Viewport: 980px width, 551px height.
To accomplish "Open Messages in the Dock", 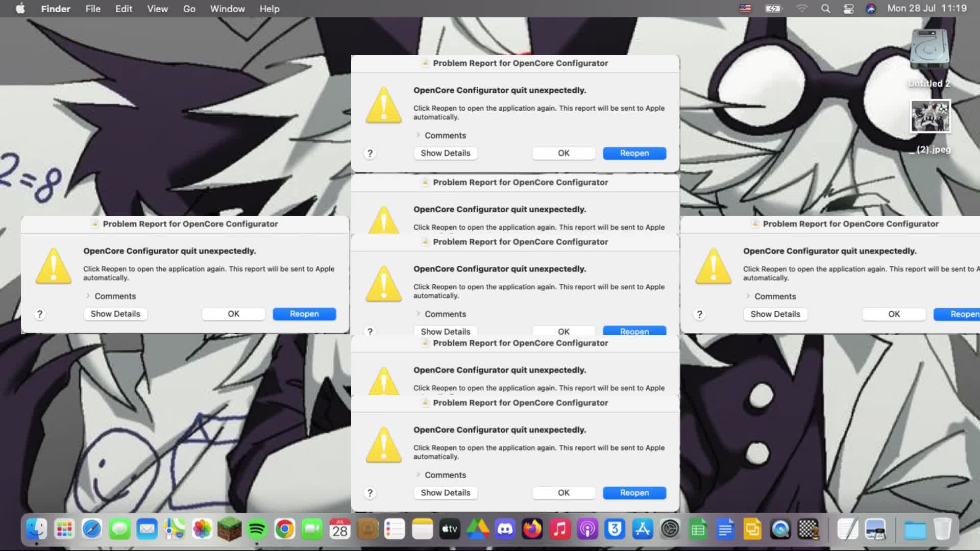I will pos(119,529).
